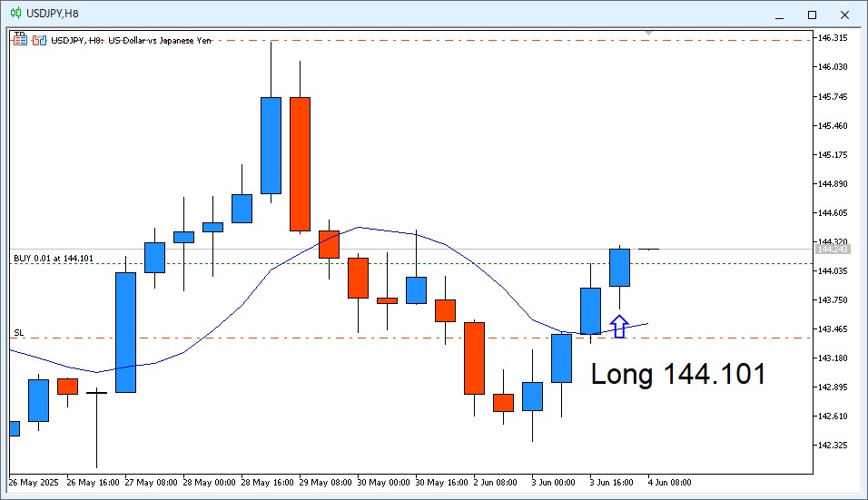Close the USDJPY,H8 chart window

pos(844,15)
